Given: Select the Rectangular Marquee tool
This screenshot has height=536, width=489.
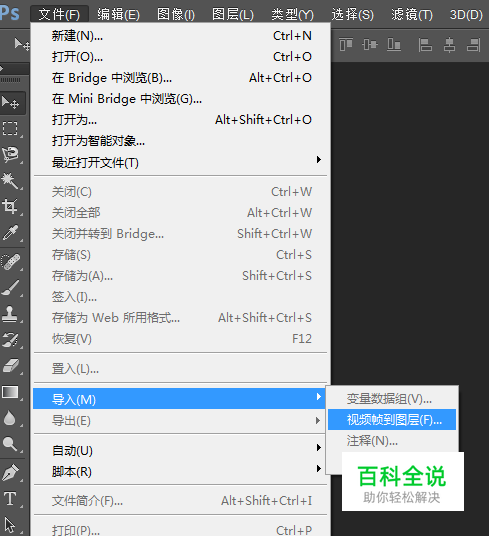Looking at the screenshot, I should [10, 129].
